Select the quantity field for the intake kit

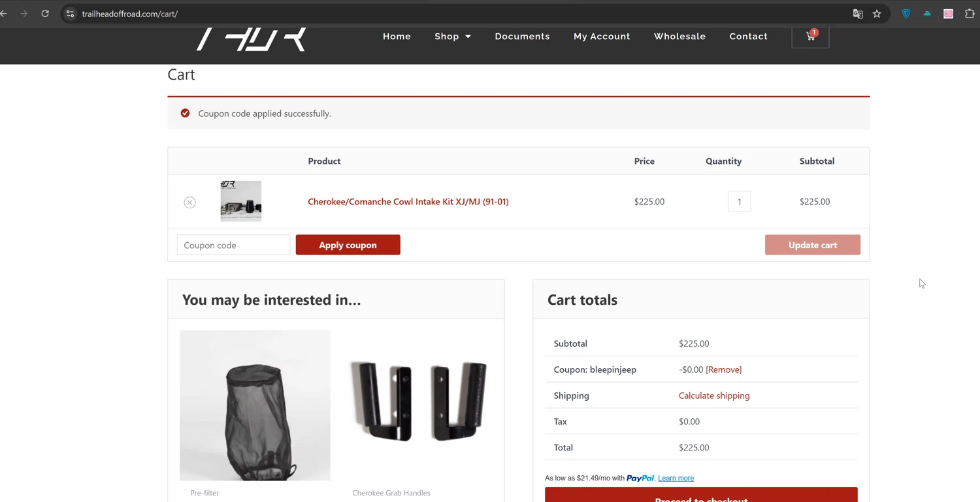click(x=739, y=202)
